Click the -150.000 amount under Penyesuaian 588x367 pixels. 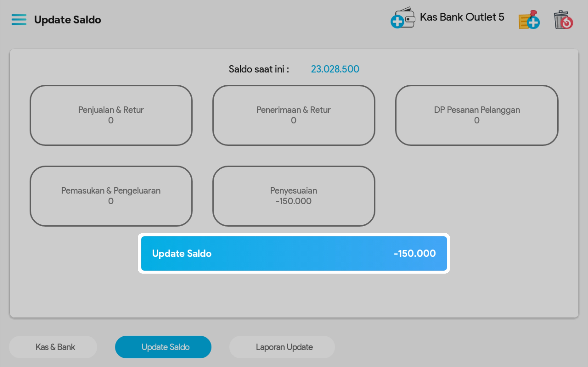tap(294, 201)
